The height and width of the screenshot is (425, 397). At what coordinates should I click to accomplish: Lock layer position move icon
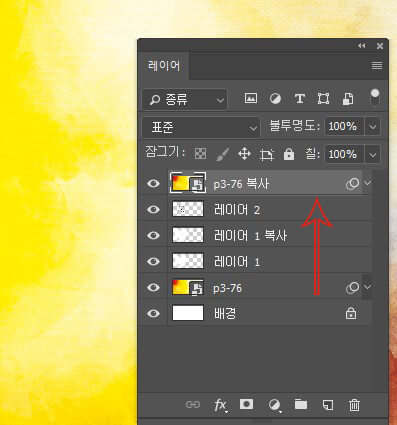pyautogui.click(x=244, y=154)
